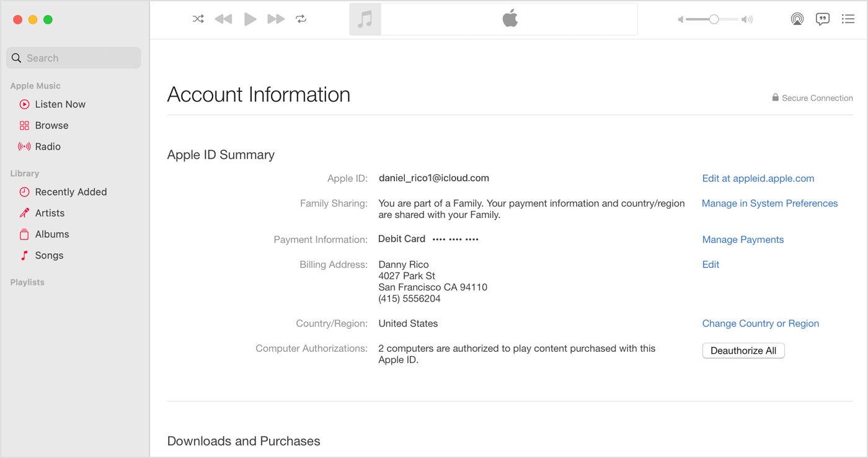This screenshot has height=458, width=868.
Task: Set max volume via loud speaker icon
Action: point(747,20)
